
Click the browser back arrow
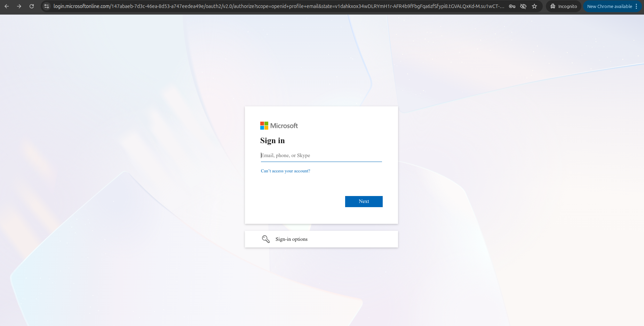(x=7, y=6)
